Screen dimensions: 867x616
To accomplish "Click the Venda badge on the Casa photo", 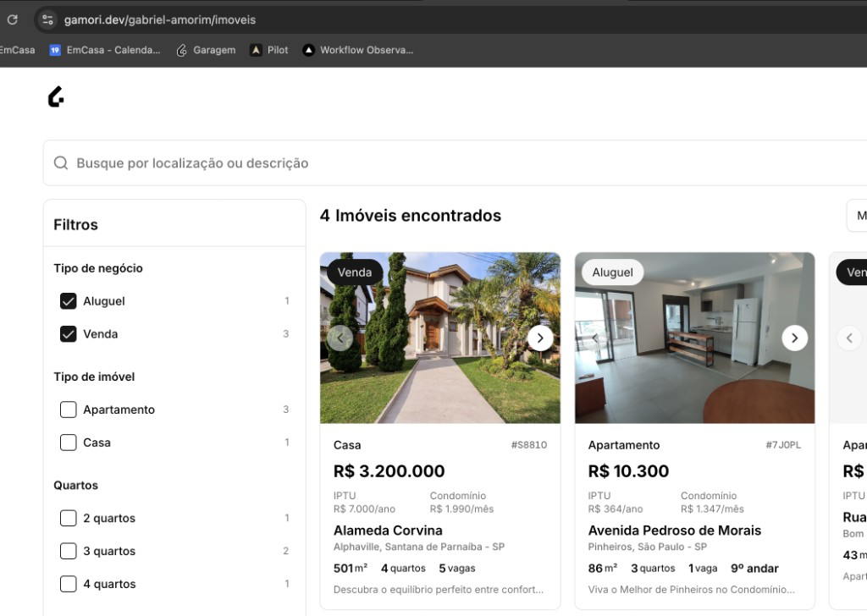I will pos(355,272).
